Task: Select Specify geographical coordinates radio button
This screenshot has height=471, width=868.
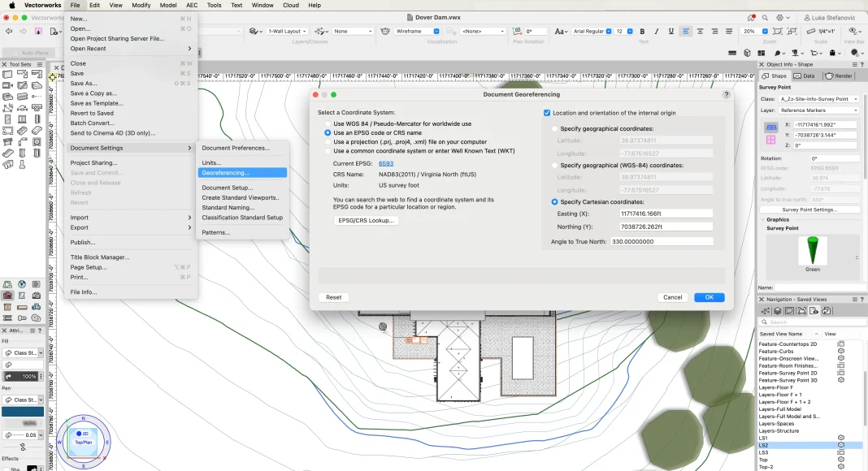Action: point(555,128)
